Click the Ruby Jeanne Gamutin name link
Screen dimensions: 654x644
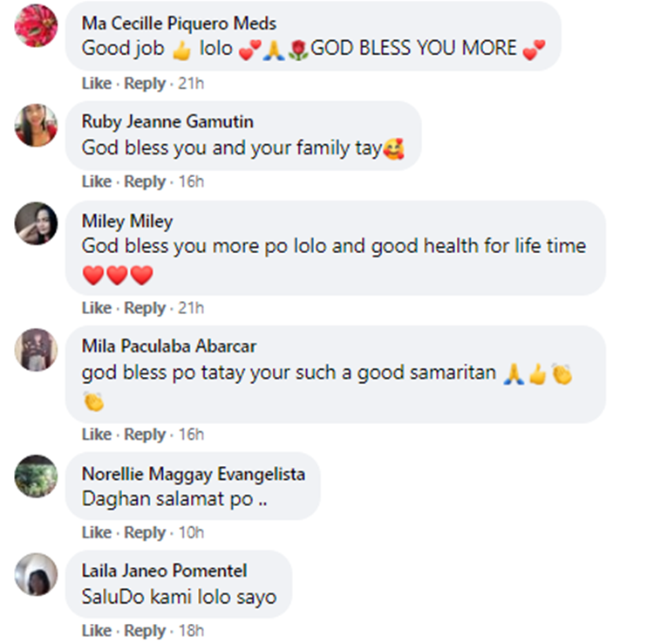167,121
